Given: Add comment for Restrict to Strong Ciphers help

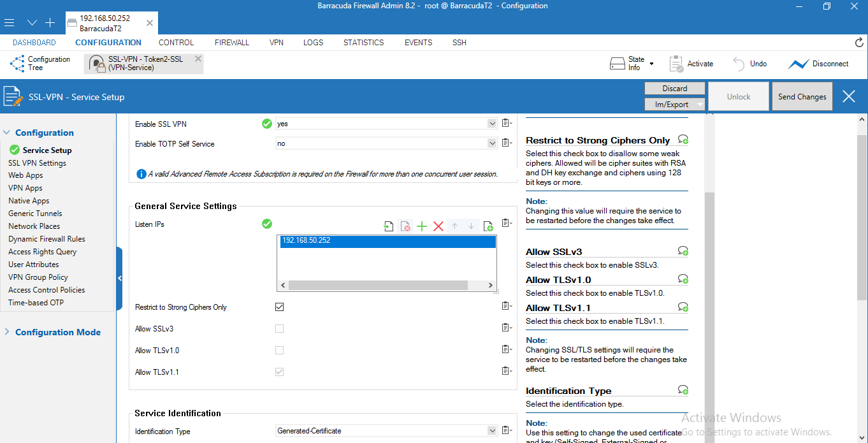Looking at the screenshot, I should click(683, 140).
